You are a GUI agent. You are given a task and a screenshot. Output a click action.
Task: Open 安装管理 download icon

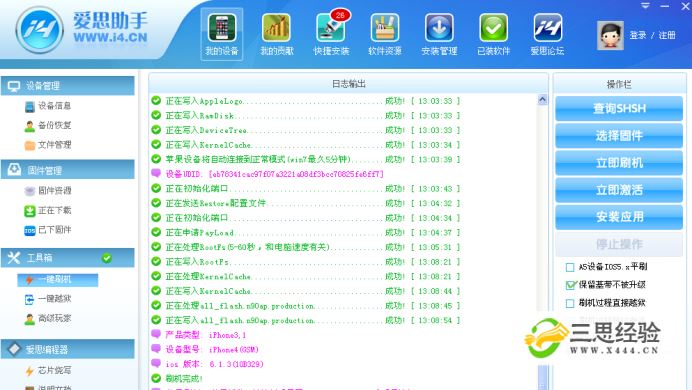tap(439, 34)
